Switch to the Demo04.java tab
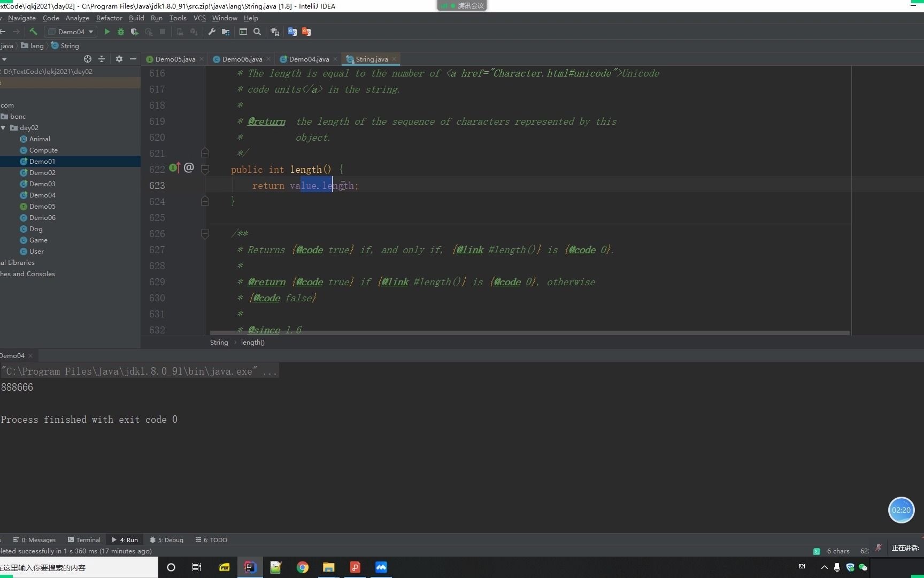This screenshot has width=924, height=578. pos(309,59)
